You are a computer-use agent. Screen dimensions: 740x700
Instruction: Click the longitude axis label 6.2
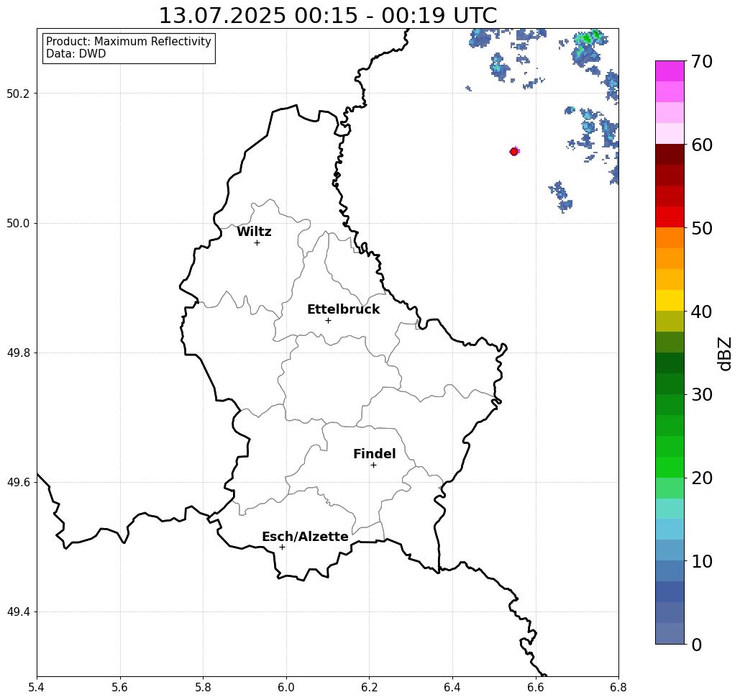coord(370,687)
